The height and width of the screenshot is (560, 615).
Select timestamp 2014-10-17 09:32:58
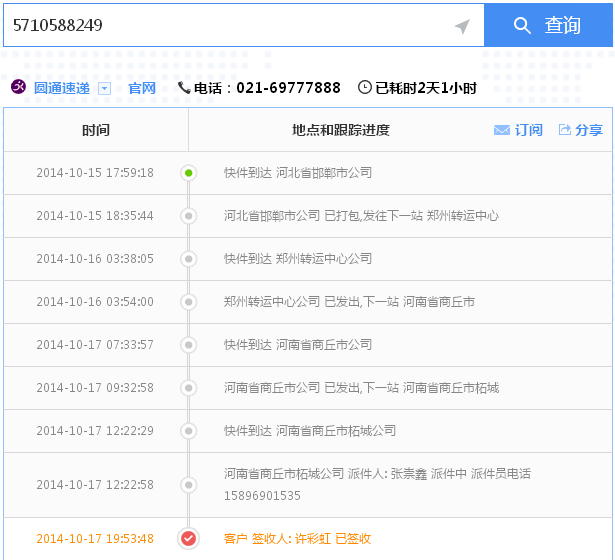pyautogui.click(x=95, y=388)
